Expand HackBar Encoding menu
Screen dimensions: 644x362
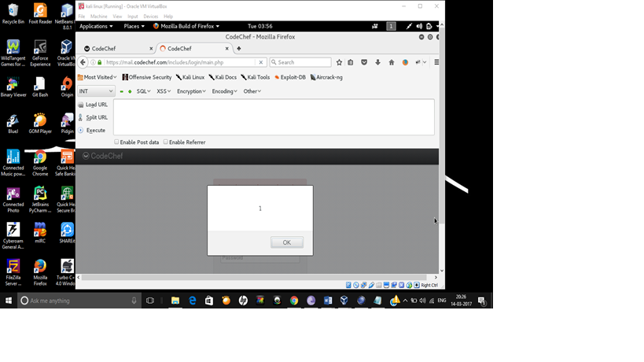(224, 91)
